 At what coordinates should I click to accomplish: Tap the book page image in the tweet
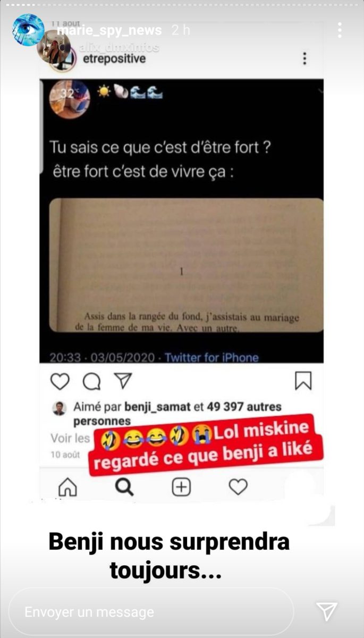click(186, 265)
